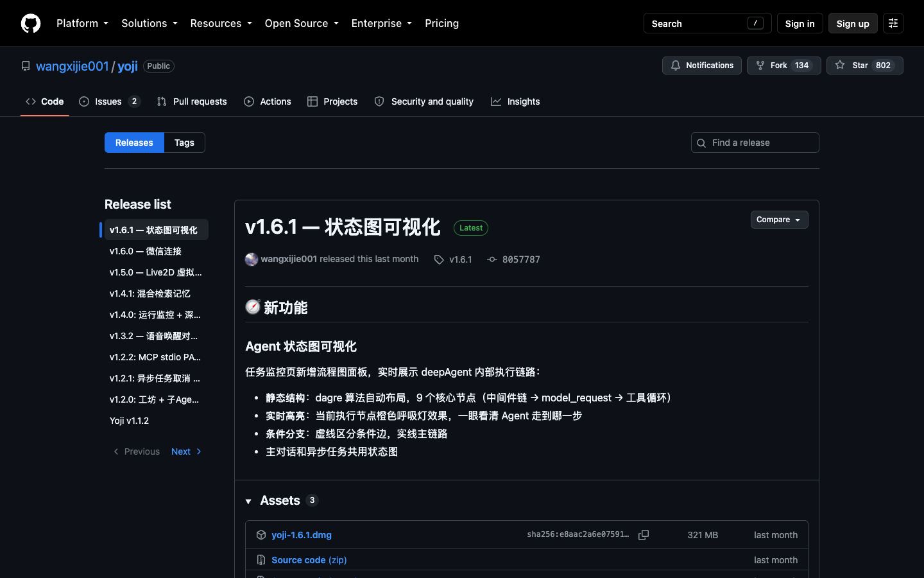
Task: Expand the Solutions menu
Action: [150, 23]
